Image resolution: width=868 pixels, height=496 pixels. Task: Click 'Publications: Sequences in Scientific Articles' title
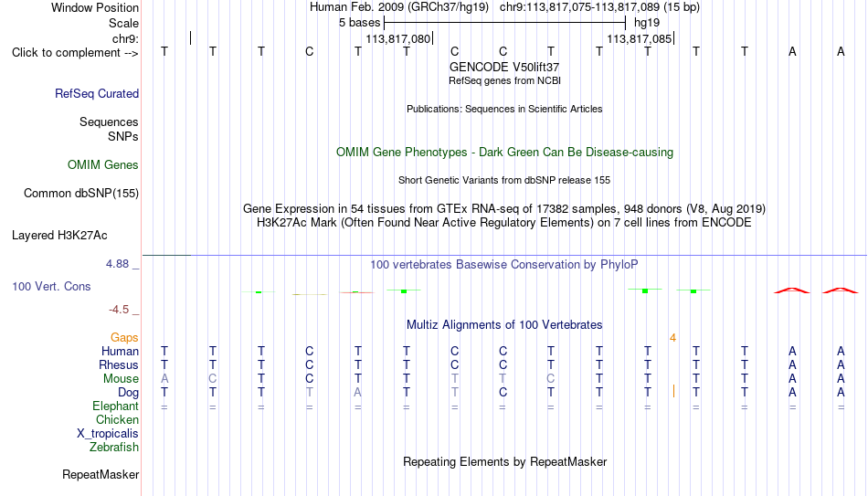[504, 109]
